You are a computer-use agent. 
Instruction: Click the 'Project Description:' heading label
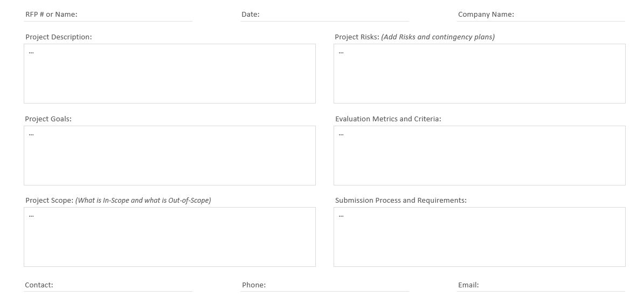(59, 37)
